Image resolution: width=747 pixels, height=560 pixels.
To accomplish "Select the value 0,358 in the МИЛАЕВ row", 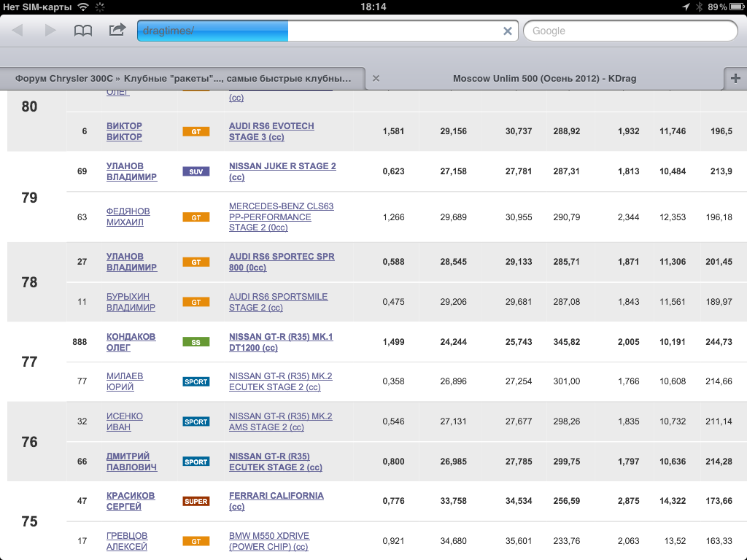I will tap(393, 381).
